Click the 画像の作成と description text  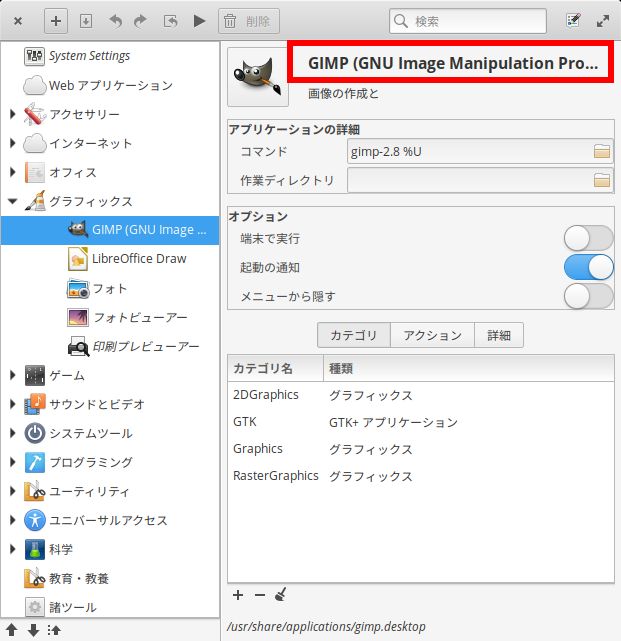pos(343,94)
